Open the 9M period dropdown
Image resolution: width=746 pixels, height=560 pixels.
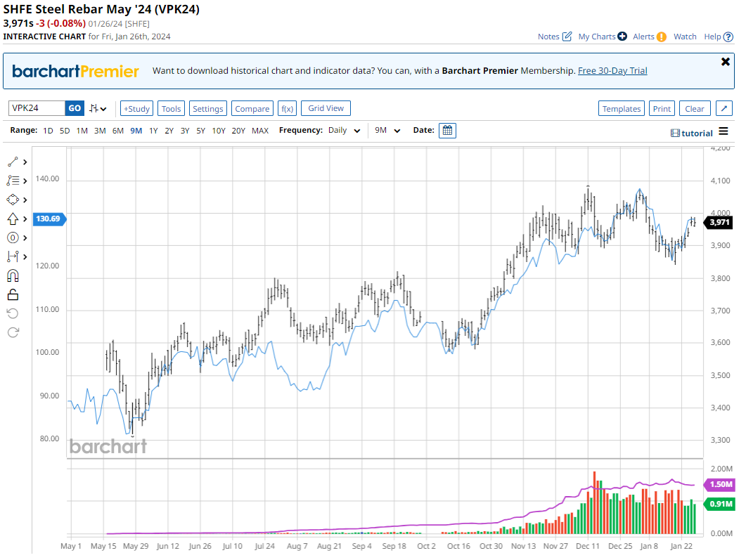(387, 131)
